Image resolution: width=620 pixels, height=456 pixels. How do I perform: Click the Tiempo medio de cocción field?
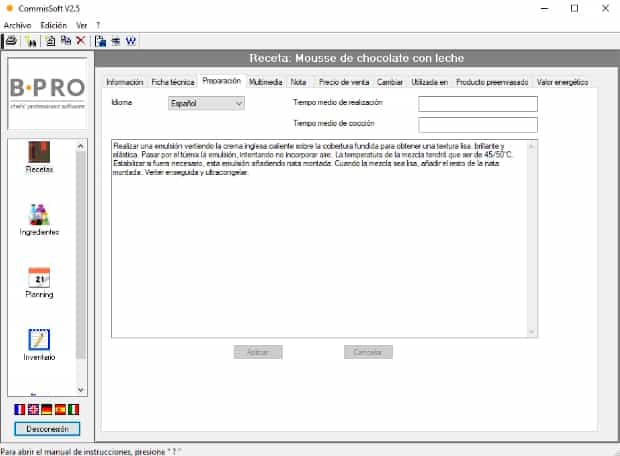tap(478, 125)
